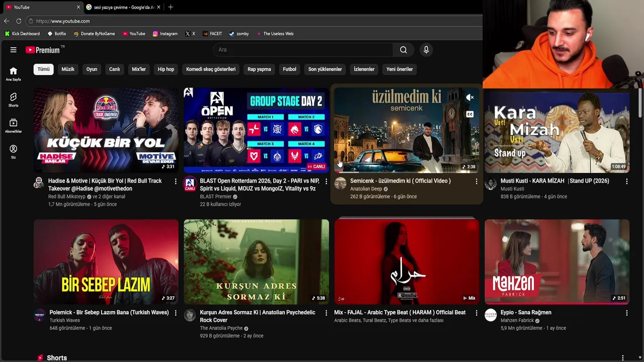The image size is (644, 362).
Task: Click the browser back arrow
Action: [x=7, y=21]
